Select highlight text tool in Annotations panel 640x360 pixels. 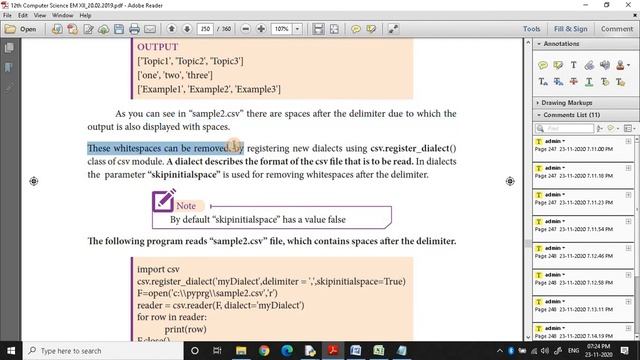(x=558, y=65)
